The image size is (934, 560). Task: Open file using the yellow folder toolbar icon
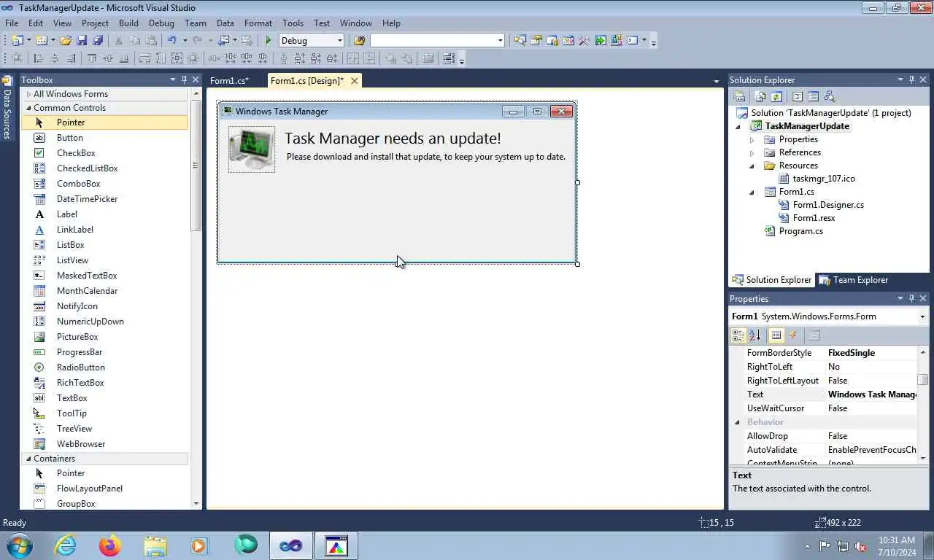tap(66, 41)
